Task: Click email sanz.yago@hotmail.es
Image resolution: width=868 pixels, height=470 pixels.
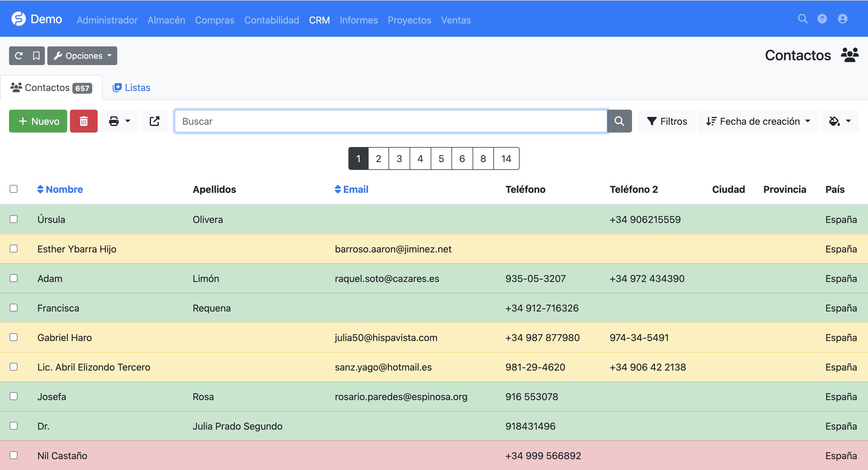Action: (x=383, y=367)
